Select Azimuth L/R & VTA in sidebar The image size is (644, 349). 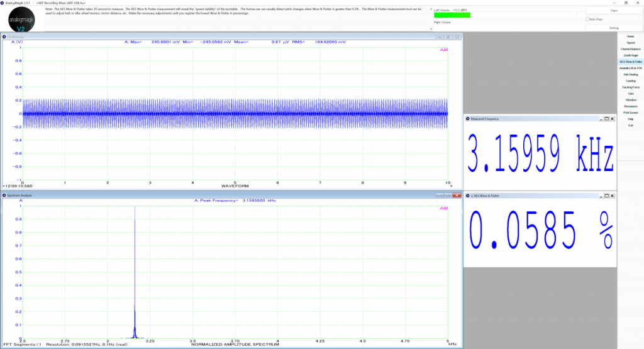point(630,68)
